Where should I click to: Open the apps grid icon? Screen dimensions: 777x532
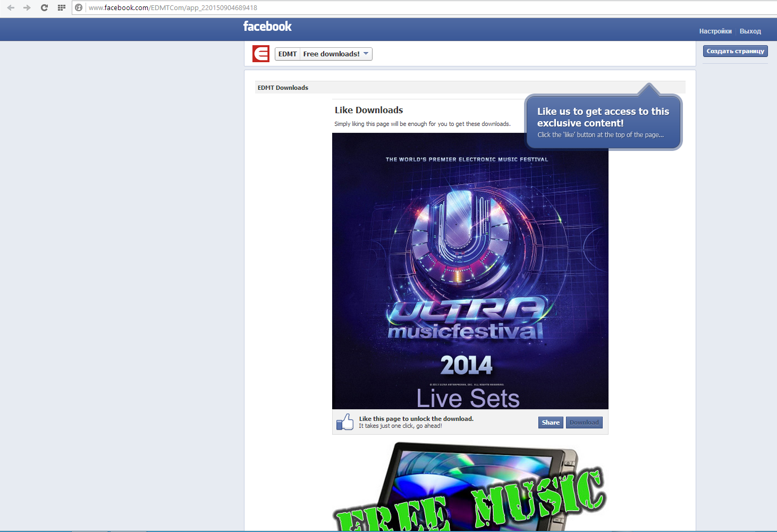[x=62, y=7]
